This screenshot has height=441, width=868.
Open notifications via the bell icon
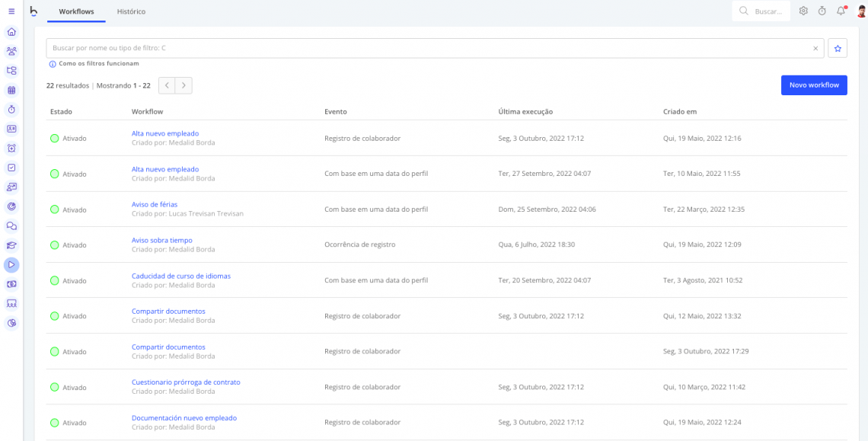coord(840,11)
